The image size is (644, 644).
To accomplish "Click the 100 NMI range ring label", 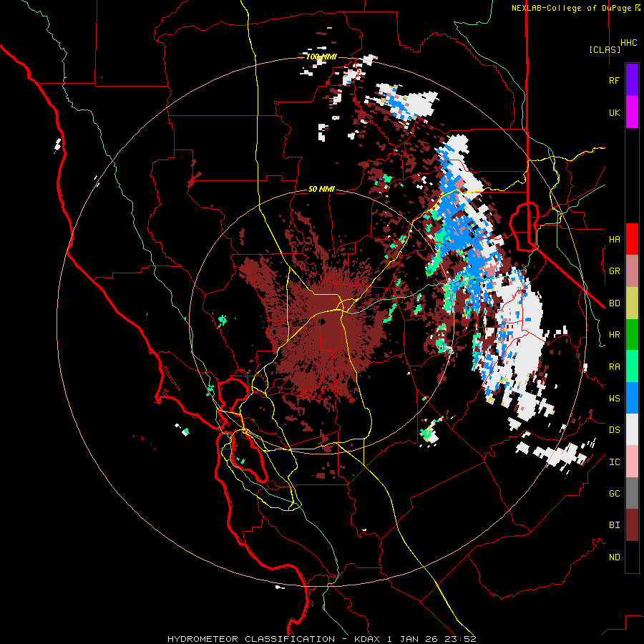I will 321,57.
